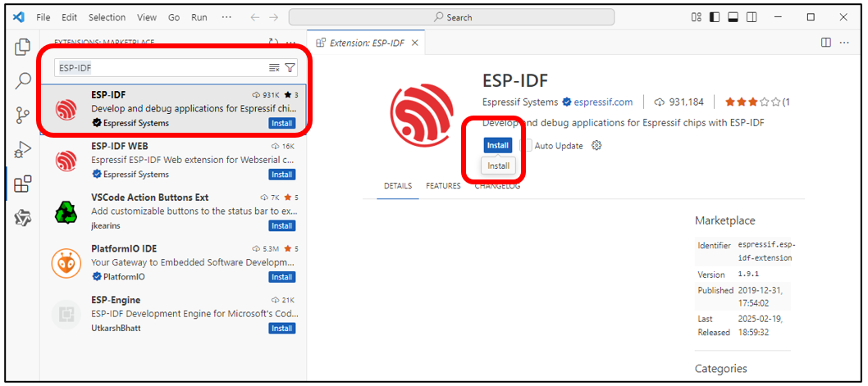Select the ESP-Engine extension entry
The height and width of the screenshot is (386, 868).
173,315
